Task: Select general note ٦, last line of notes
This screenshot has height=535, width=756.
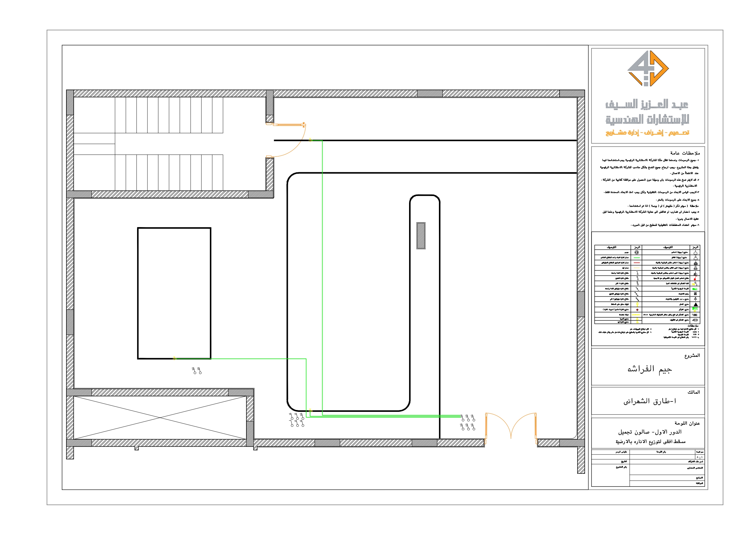Action: coord(665,225)
